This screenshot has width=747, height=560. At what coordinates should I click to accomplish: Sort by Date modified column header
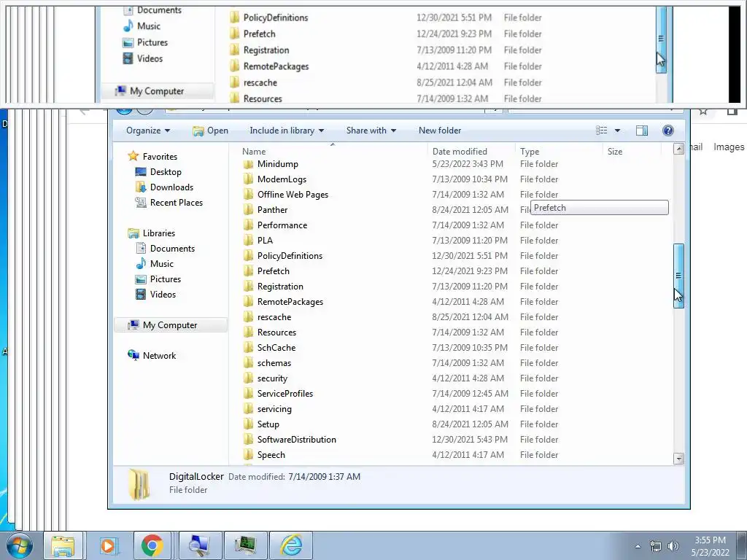[x=472, y=152]
